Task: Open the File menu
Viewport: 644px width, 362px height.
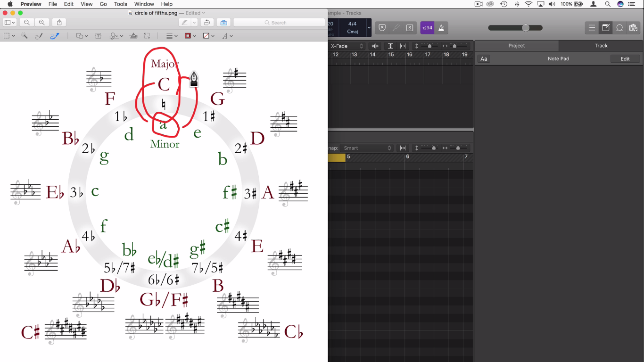Action: point(53,4)
